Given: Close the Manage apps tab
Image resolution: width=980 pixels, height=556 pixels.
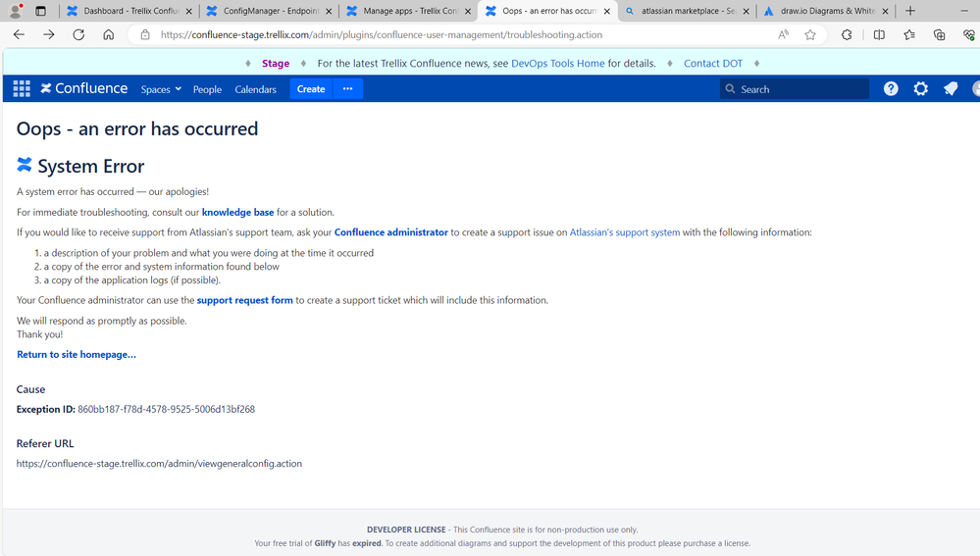Looking at the screenshot, I should [x=468, y=11].
